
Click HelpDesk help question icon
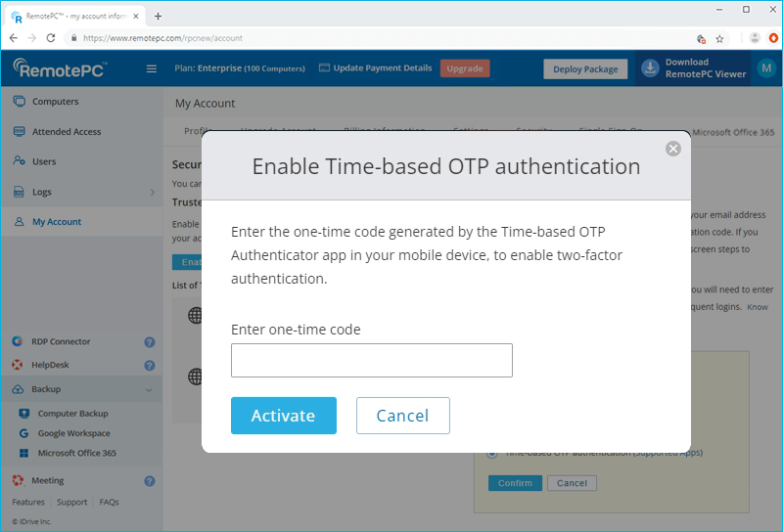pos(150,365)
